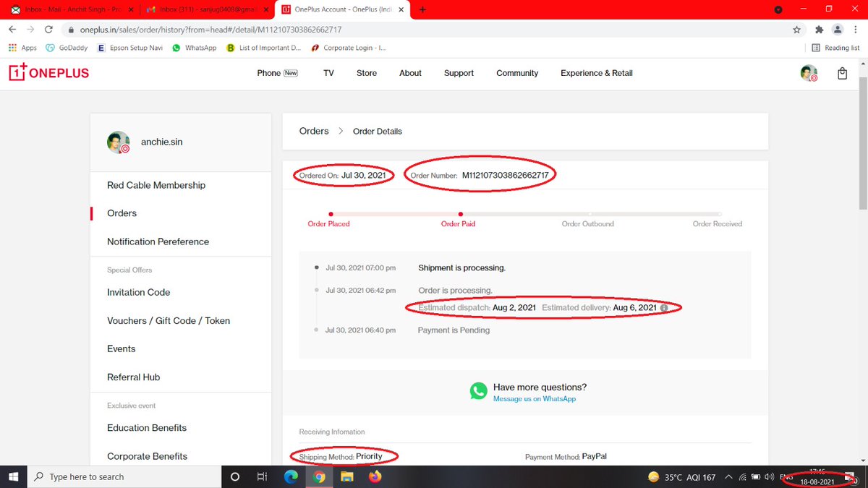Select Orders in the sidebar
Viewport: 868px width, 488px height.
click(122, 213)
